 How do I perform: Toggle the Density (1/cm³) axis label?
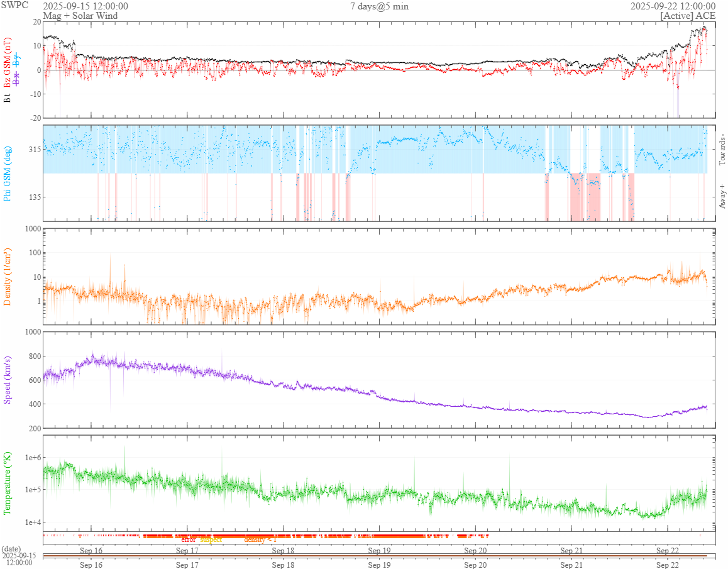(7, 277)
